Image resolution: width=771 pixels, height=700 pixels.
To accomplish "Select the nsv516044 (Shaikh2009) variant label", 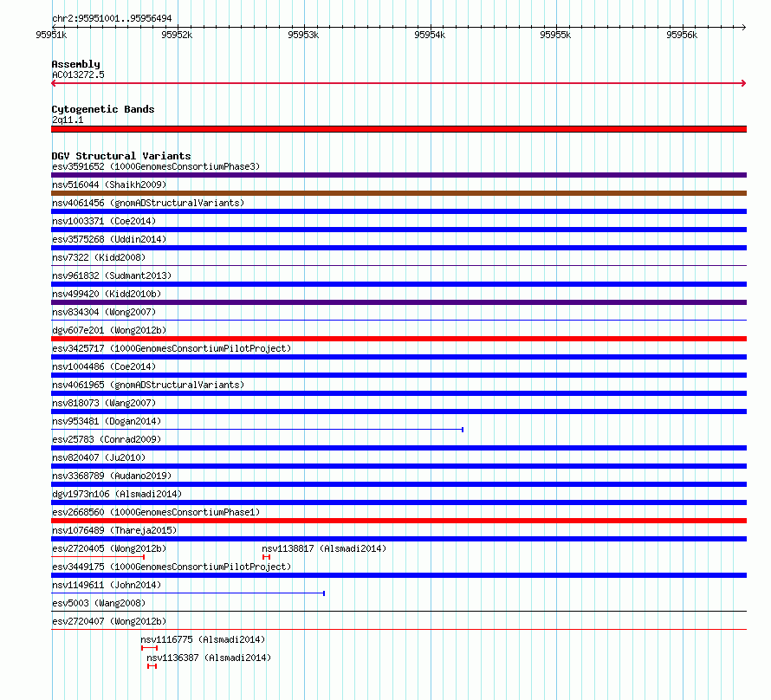I will 109,185.
